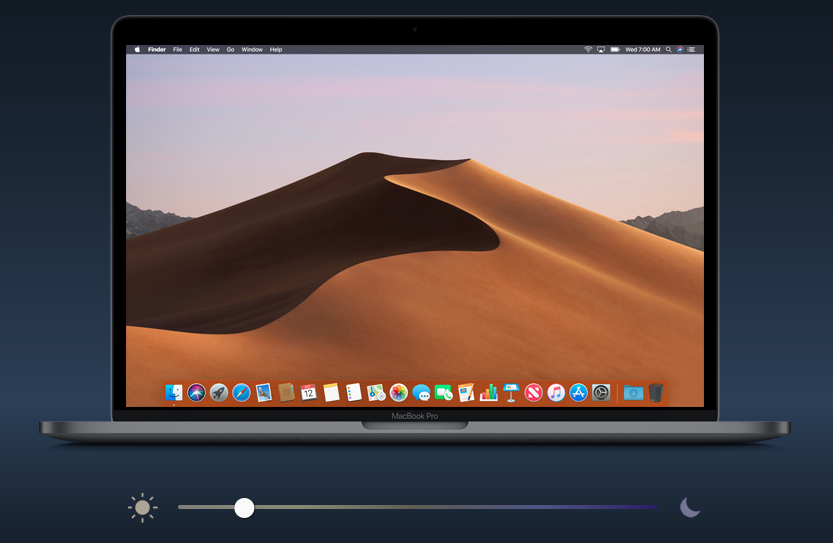
Task: Open Safari compass icon in dock
Action: (x=242, y=392)
